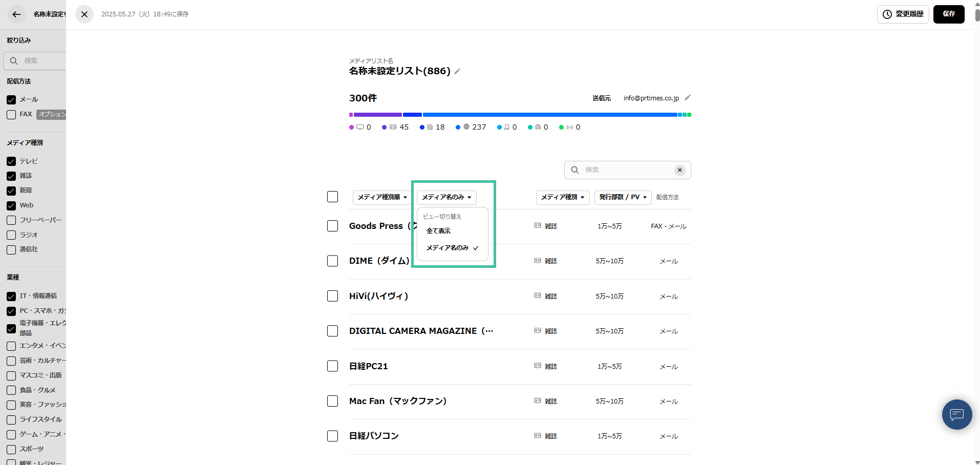Edit list name with pencil icon

(x=457, y=72)
